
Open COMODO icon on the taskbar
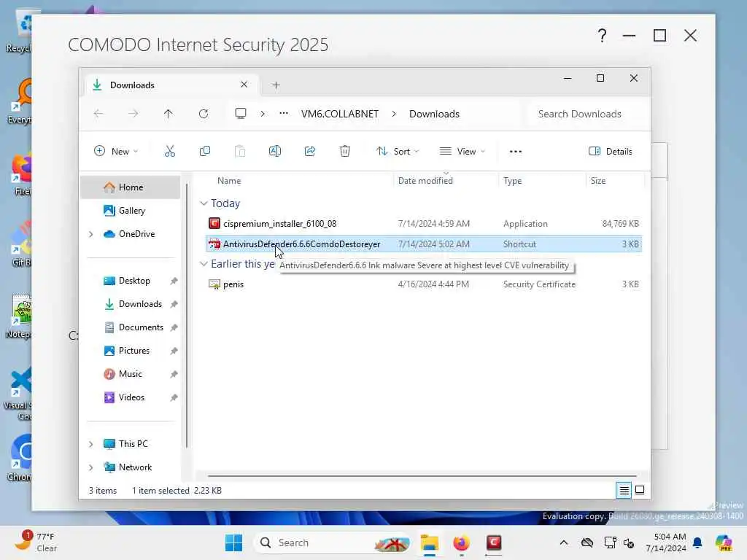click(x=494, y=542)
